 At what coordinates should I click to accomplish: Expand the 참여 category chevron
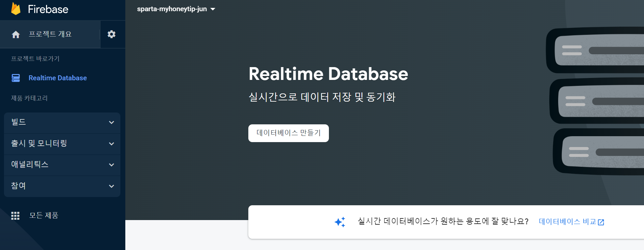(x=111, y=186)
